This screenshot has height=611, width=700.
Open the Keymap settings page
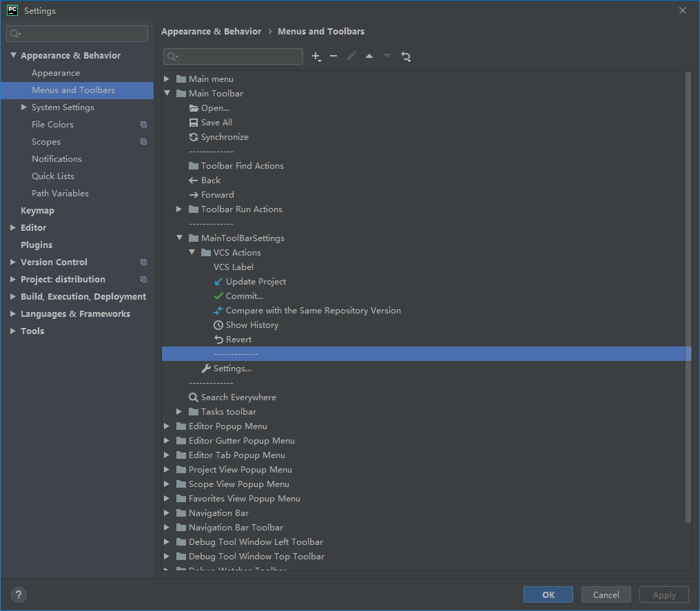37,211
